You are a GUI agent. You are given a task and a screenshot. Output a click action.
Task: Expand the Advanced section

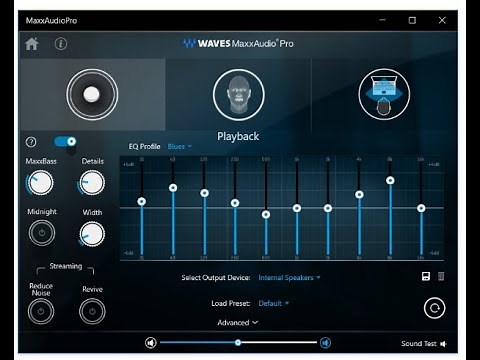point(238,322)
